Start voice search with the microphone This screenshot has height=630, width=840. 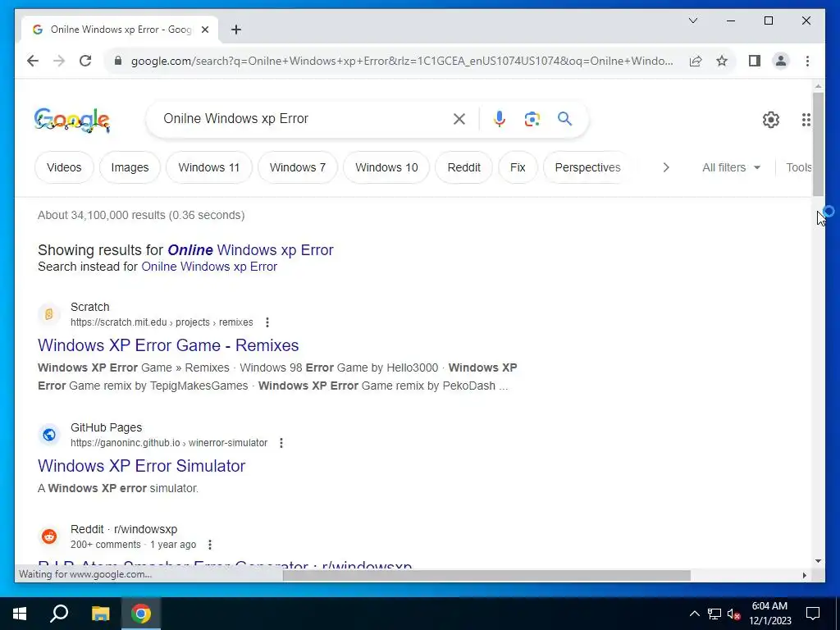[x=500, y=119]
